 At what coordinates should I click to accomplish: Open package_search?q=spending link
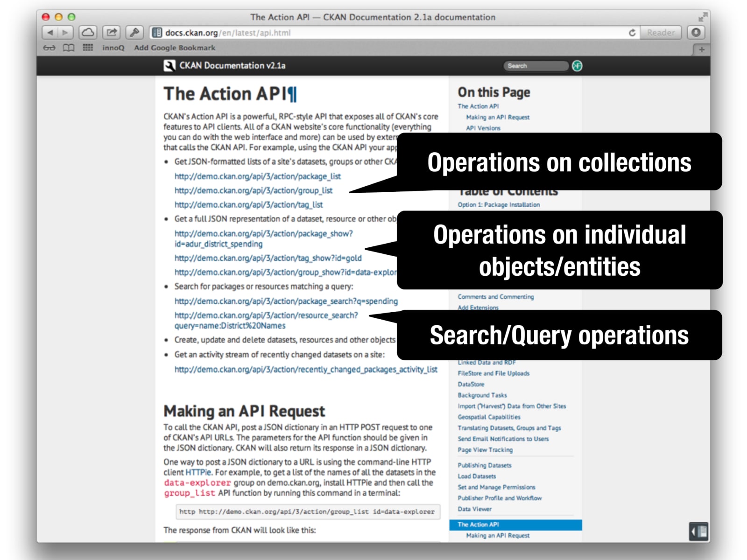point(286,301)
